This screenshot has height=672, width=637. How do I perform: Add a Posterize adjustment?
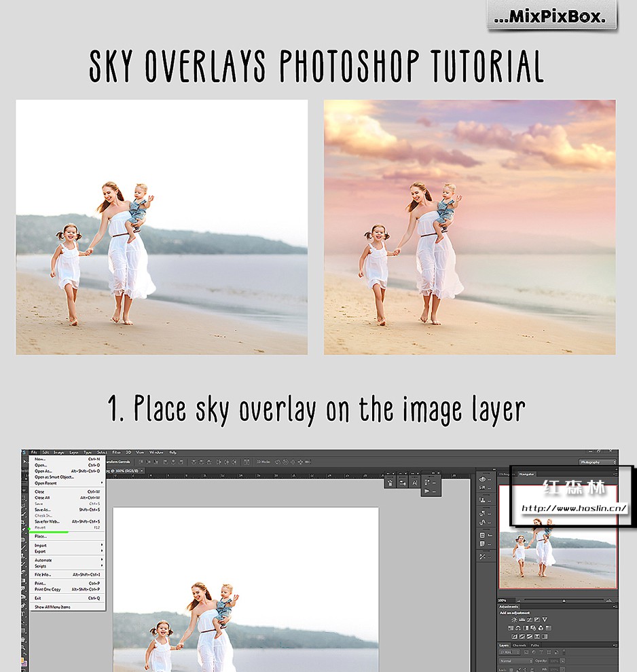[x=522, y=637]
